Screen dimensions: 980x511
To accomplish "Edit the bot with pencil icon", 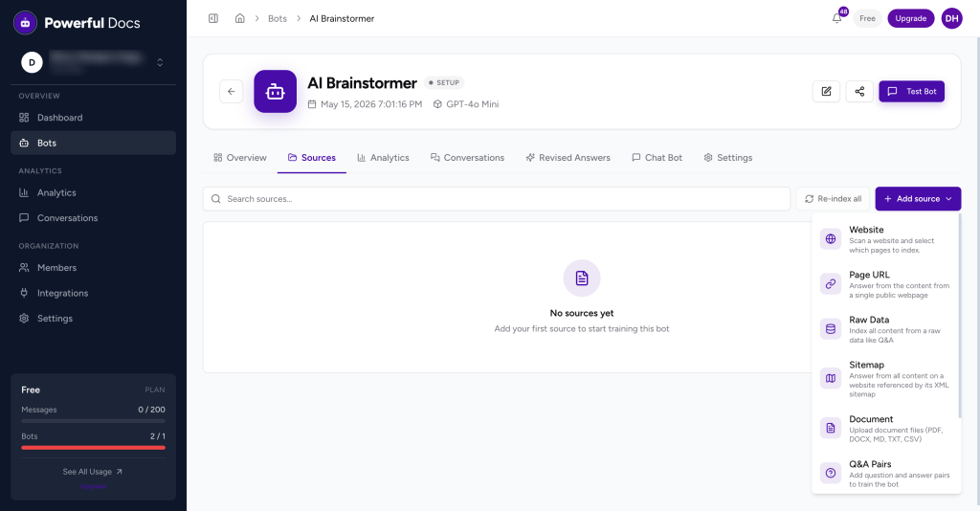I will click(826, 91).
